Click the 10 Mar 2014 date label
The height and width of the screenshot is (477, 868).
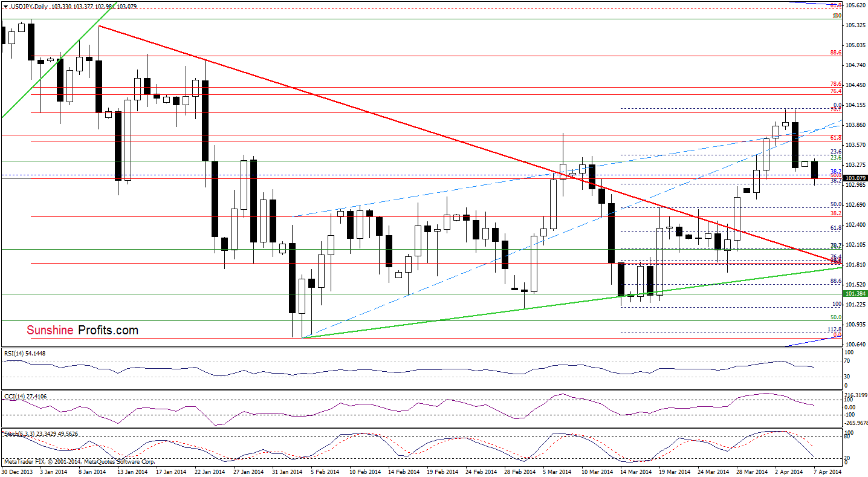[x=598, y=472]
